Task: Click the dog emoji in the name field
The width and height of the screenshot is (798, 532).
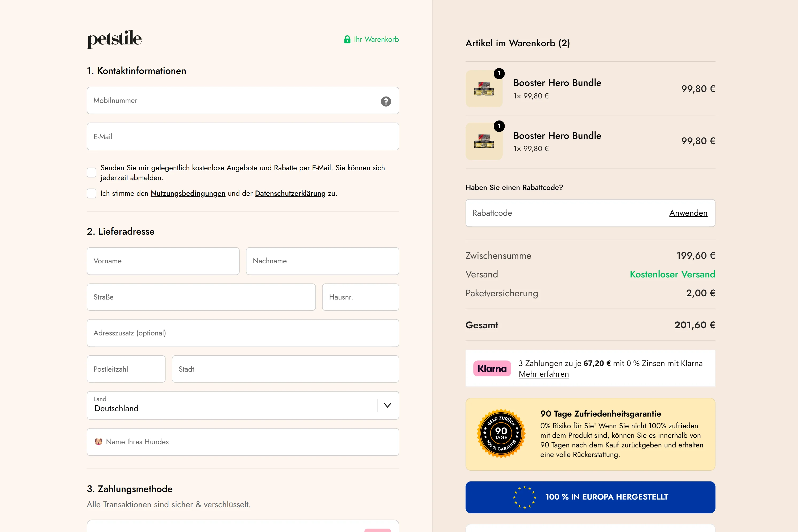Action: (x=99, y=442)
